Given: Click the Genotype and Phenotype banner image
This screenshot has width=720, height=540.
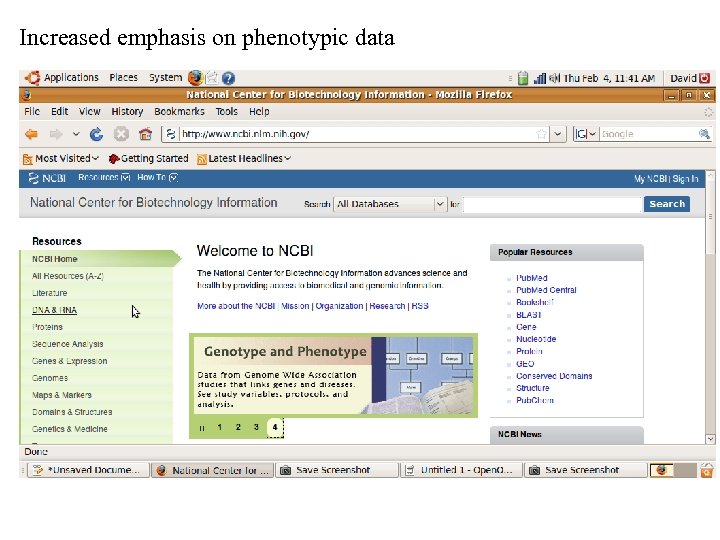Looking at the screenshot, I should pyautogui.click(x=333, y=376).
